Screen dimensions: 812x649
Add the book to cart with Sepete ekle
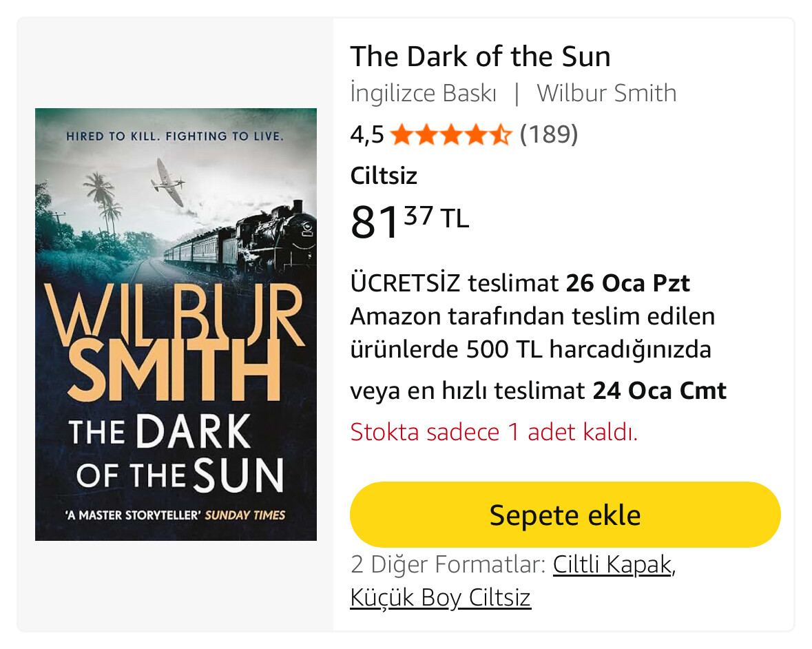[565, 515]
